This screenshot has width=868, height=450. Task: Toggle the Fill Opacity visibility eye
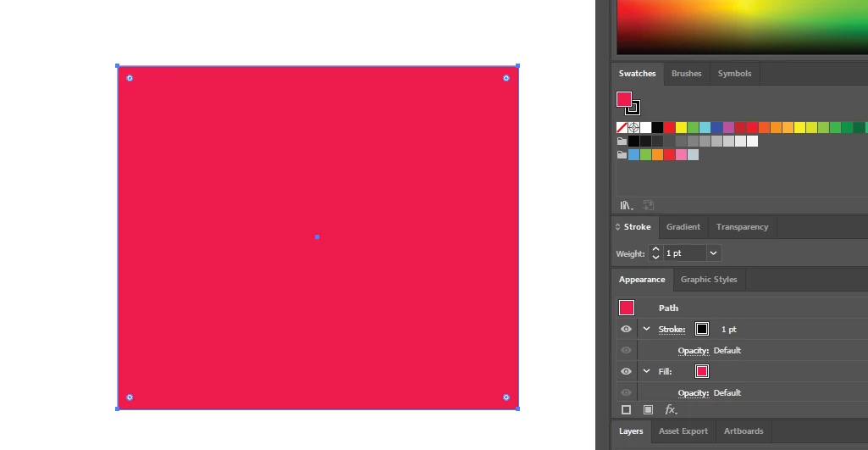tap(626, 392)
